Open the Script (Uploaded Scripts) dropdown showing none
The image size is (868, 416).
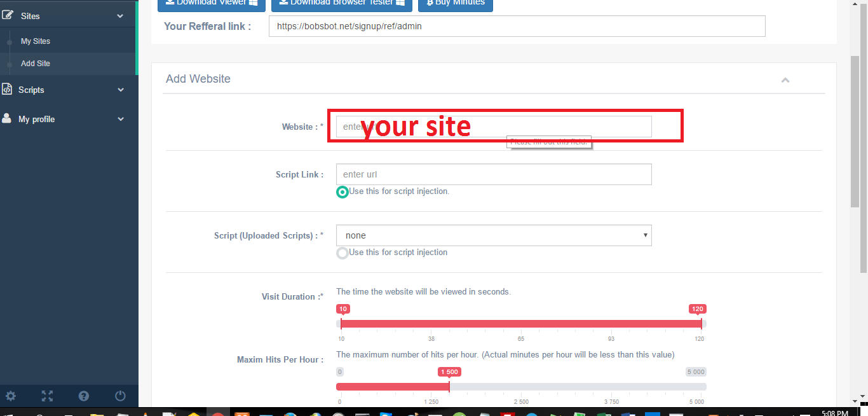tap(494, 235)
